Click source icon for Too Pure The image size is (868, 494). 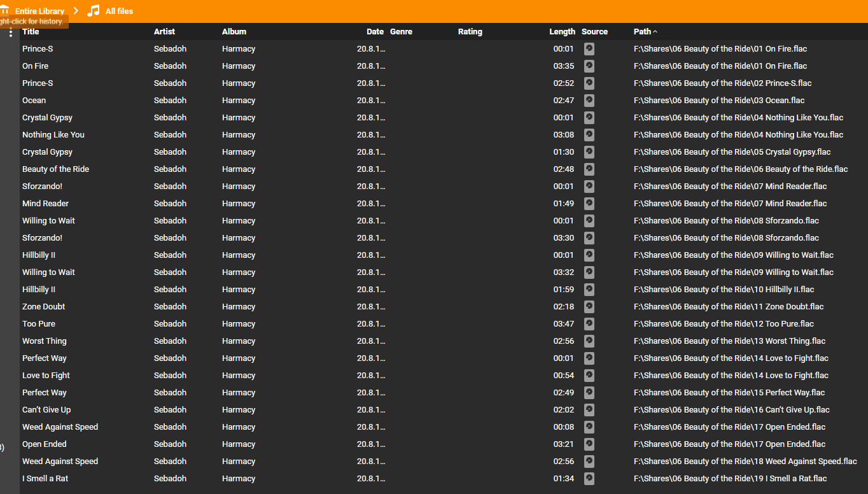click(589, 323)
